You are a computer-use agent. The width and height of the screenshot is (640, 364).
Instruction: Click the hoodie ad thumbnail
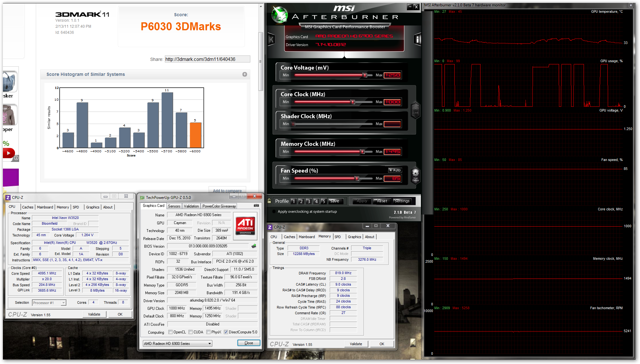click(x=10, y=115)
